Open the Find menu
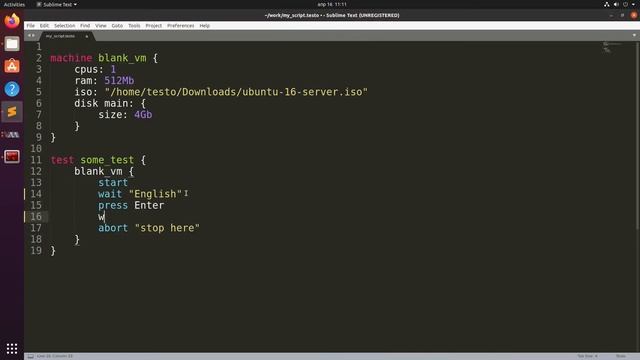 coord(85,25)
